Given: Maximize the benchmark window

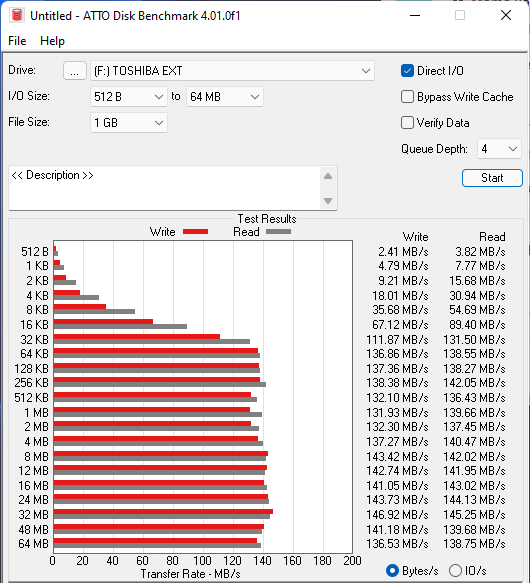Looking at the screenshot, I should tap(460, 16).
